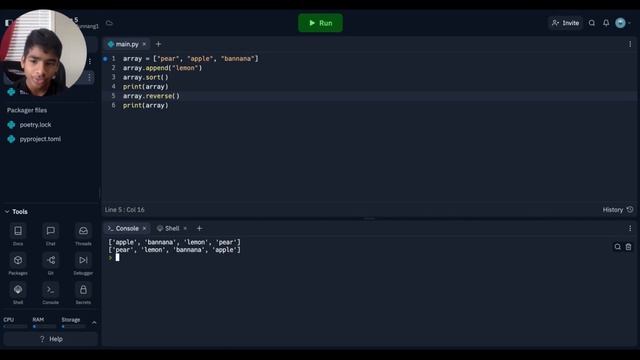
Task: Open the console pane three-dot menu
Action: pos(630,229)
